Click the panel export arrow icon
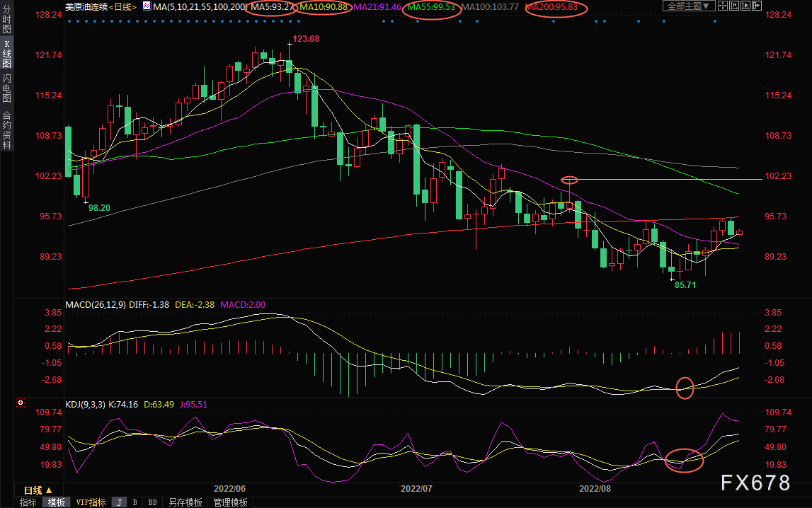The image size is (812, 508). 757,6
